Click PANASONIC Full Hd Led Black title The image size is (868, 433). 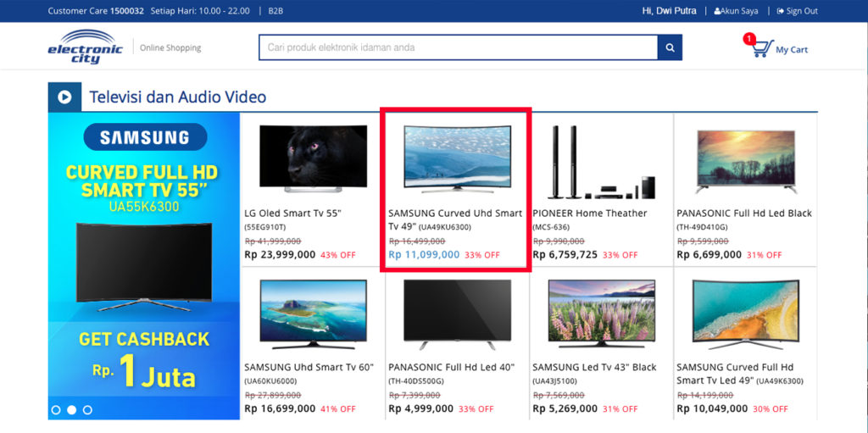coord(744,214)
